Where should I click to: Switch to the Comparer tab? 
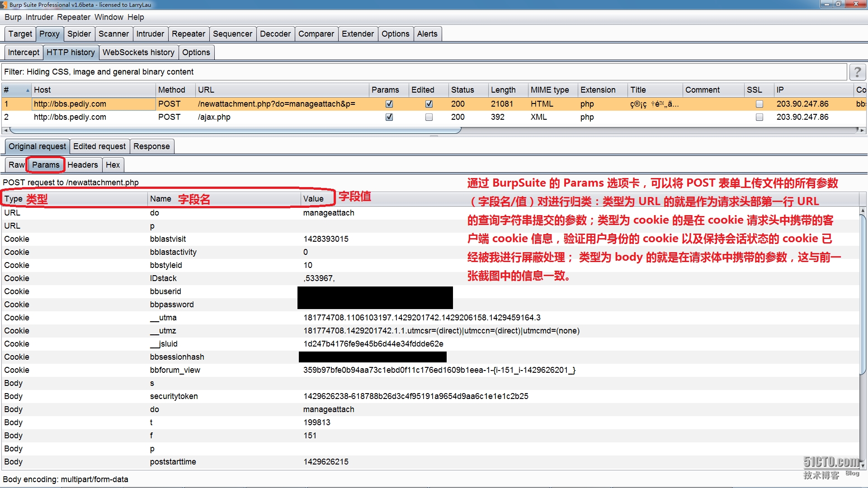316,34
